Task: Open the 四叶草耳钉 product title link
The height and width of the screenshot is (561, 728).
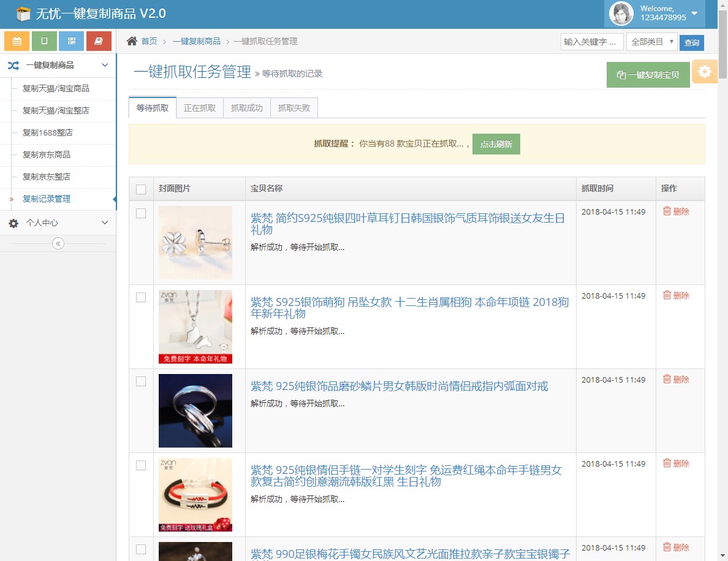Action: 408,224
